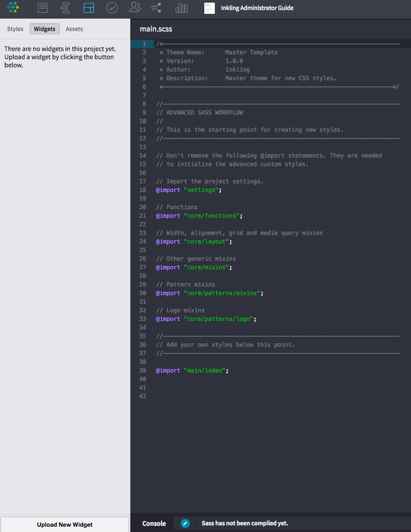Click the collaborators people icon
411x532 pixels.
(135, 8)
